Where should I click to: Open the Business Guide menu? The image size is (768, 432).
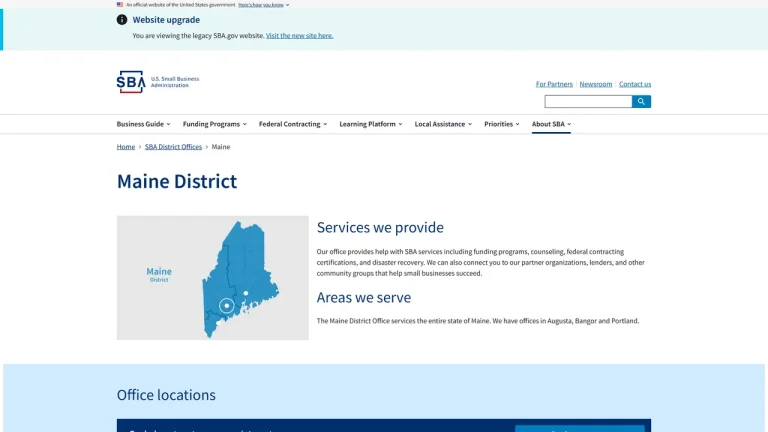coord(144,124)
